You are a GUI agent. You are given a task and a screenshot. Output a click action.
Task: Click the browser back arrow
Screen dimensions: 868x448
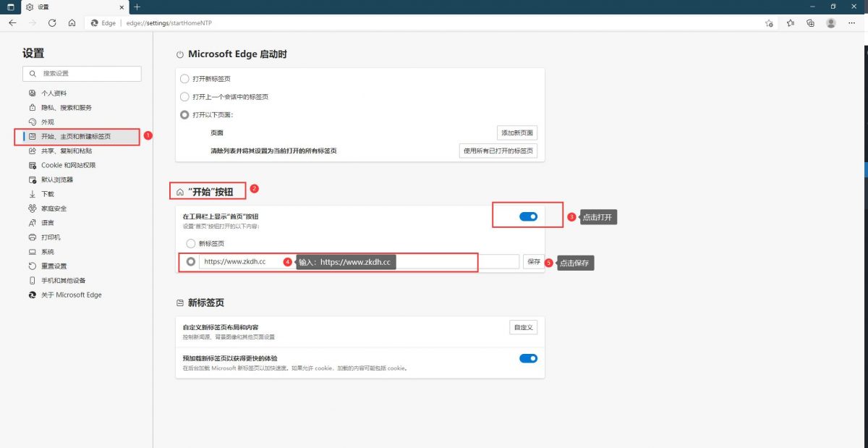12,23
